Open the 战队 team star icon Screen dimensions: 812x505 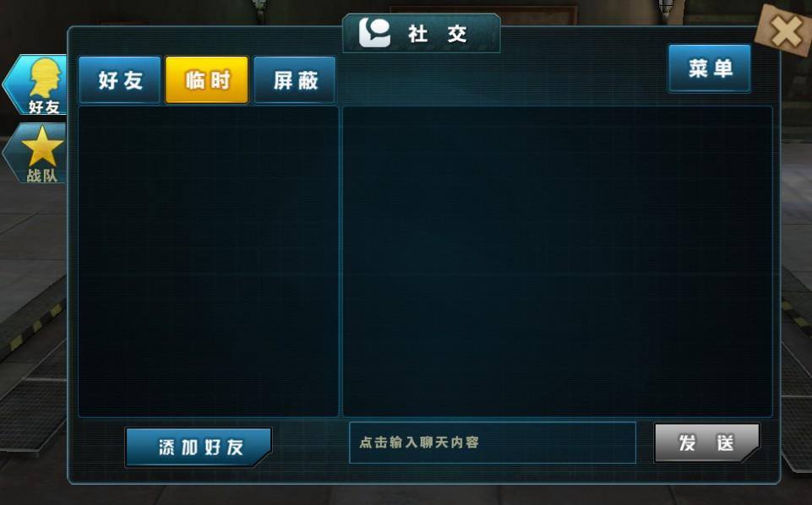(42, 146)
